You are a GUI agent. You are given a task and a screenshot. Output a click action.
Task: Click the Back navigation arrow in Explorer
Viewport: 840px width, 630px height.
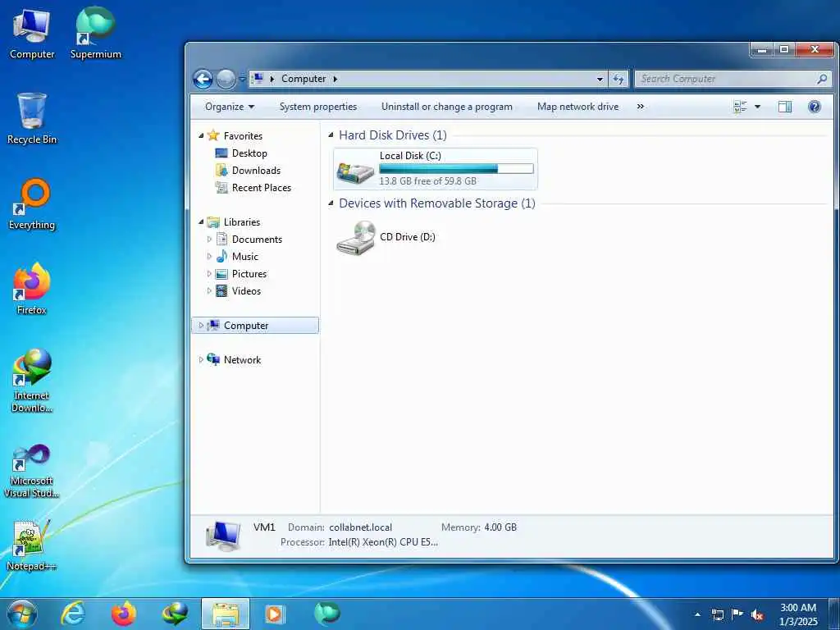[x=203, y=80]
